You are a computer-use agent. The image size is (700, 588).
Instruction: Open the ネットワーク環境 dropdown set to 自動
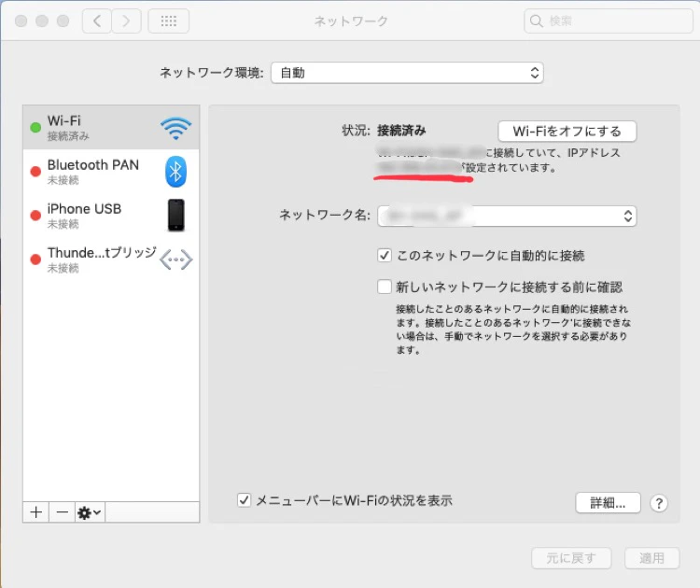click(407, 73)
